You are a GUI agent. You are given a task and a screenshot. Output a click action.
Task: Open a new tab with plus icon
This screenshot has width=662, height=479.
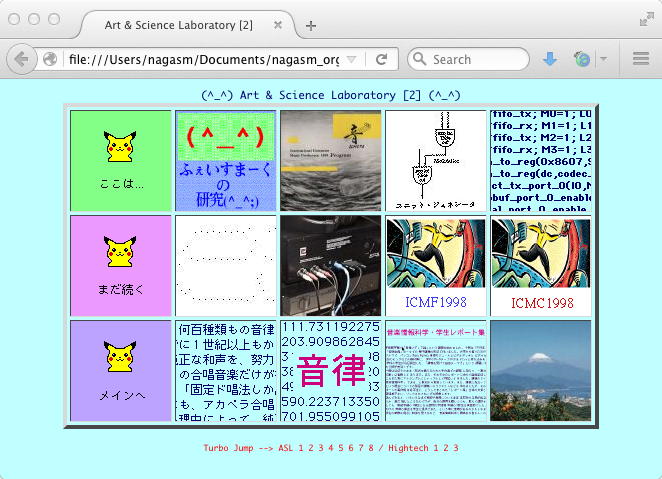[311, 26]
